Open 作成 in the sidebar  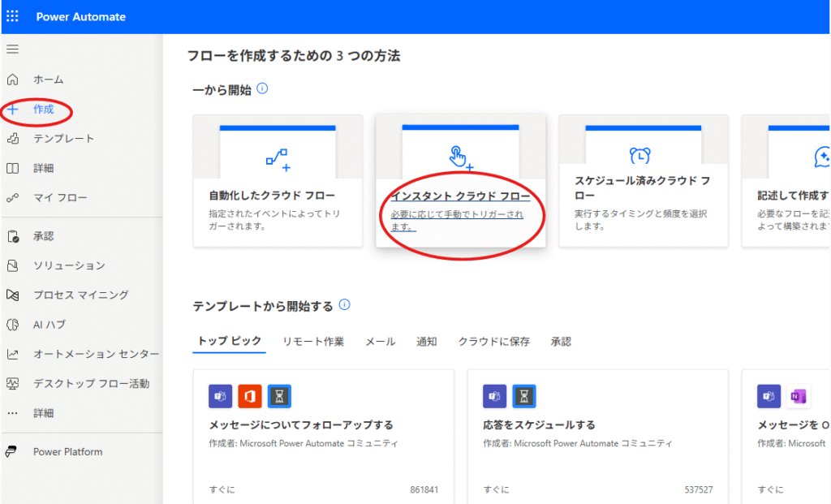point(44,110)
